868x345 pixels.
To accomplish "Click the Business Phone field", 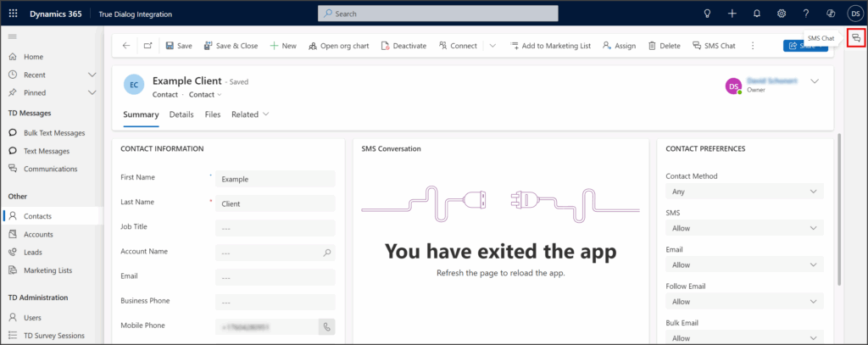I will pos(275,302).
